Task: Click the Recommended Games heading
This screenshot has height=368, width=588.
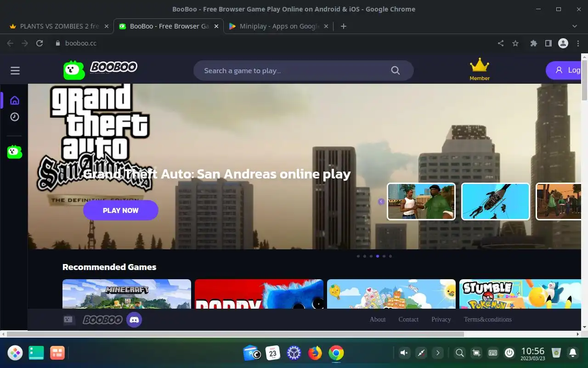Action: tap(109, 267)
